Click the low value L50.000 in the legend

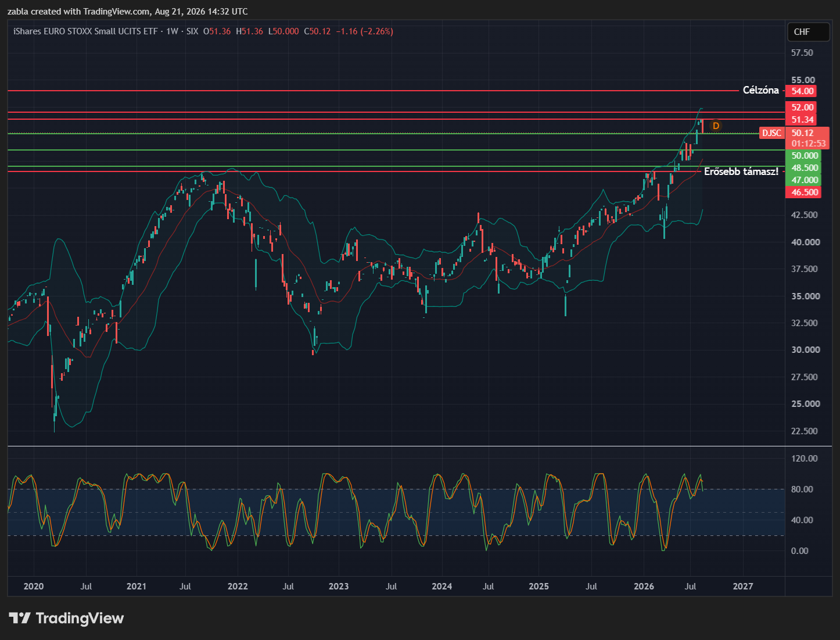pos(283,31)
